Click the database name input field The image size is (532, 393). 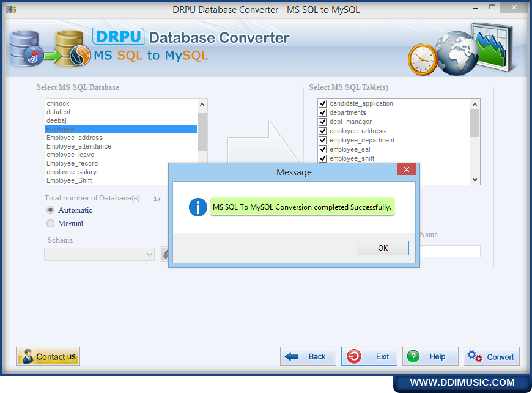450,251
